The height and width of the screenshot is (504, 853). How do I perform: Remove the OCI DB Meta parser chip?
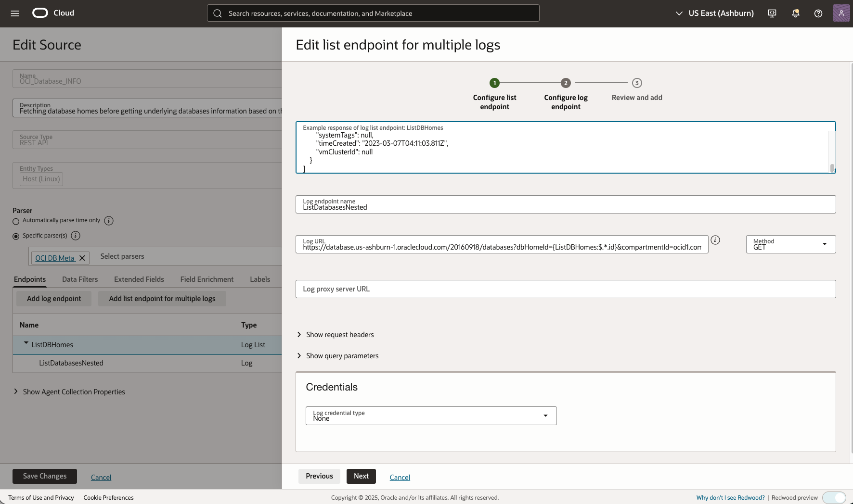(82, 258)
